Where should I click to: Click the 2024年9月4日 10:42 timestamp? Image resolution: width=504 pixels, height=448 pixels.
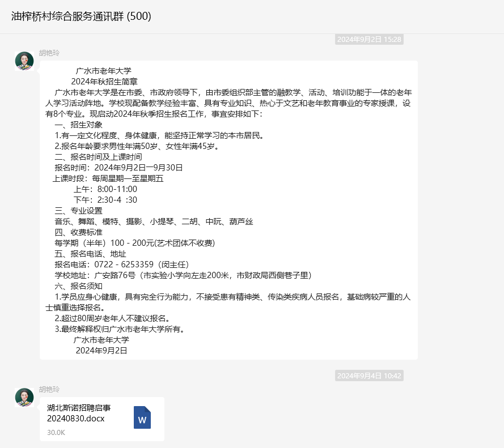click(369, 376)
